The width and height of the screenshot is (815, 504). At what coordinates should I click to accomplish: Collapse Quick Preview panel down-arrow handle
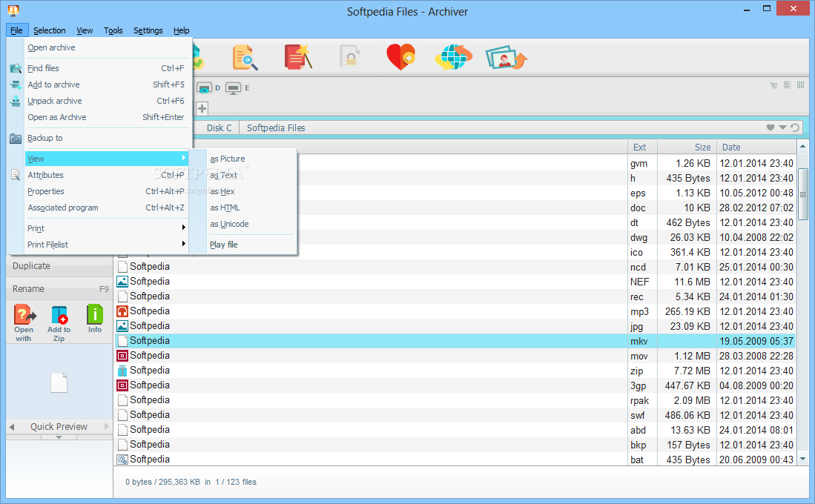pos(59,437)
